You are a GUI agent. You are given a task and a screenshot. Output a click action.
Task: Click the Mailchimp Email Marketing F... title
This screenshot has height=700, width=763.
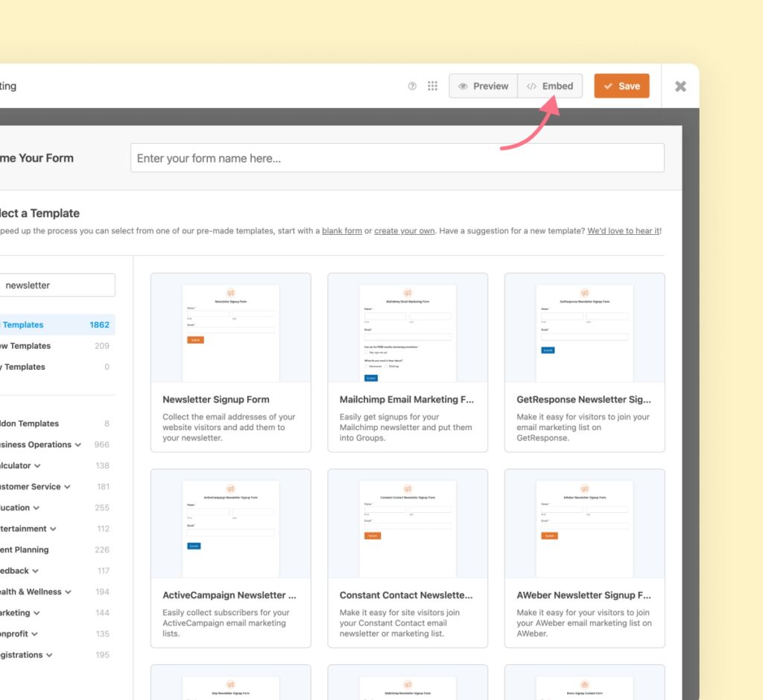point(406,399)
